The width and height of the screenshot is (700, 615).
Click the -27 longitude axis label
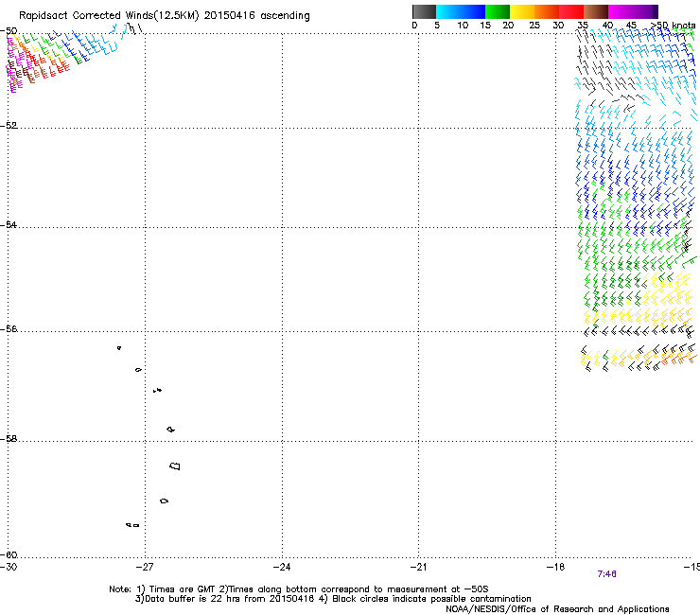[x=145, y=567]
